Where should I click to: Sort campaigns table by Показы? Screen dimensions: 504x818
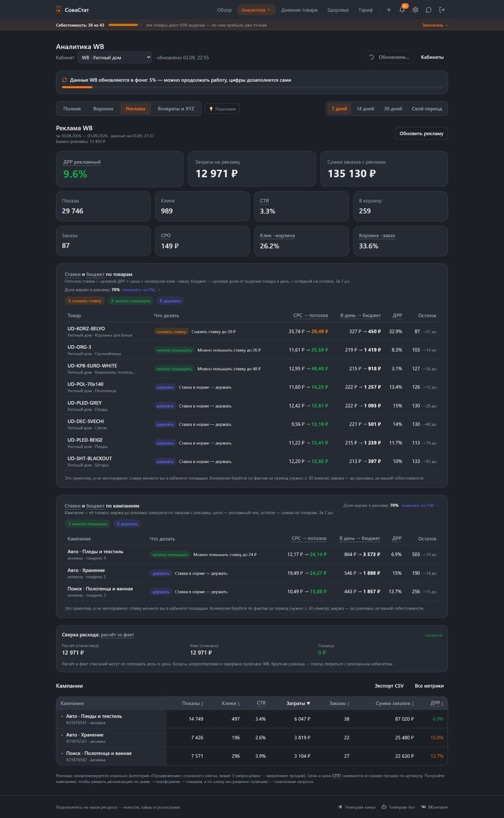(193, 703)
